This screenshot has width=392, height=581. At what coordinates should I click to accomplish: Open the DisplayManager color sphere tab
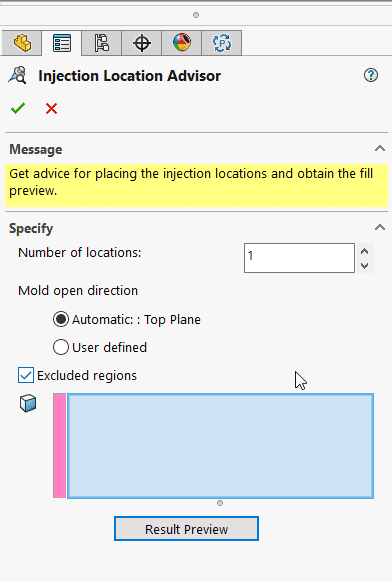(182, 43)
